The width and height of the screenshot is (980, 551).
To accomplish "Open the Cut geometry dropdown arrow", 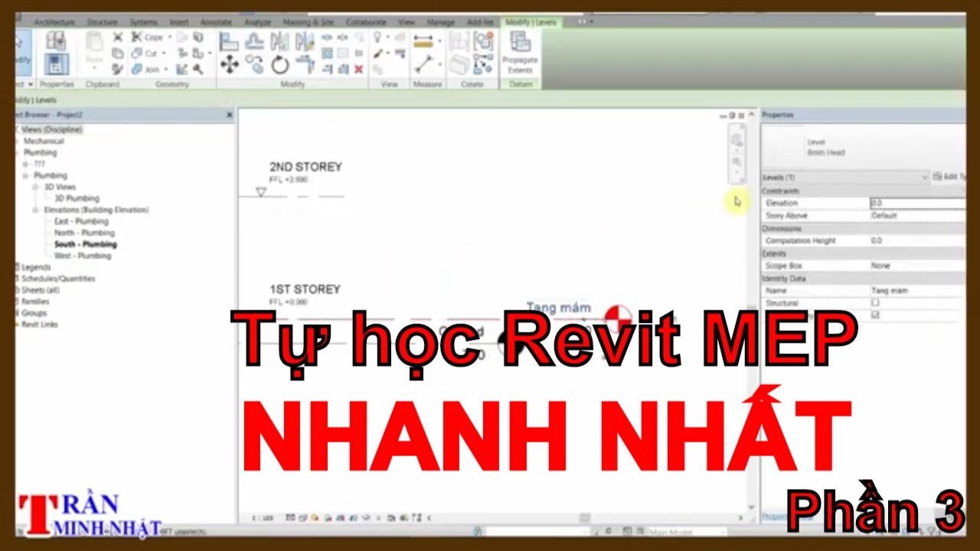I will pyautogui.click(x=163, y=53).
